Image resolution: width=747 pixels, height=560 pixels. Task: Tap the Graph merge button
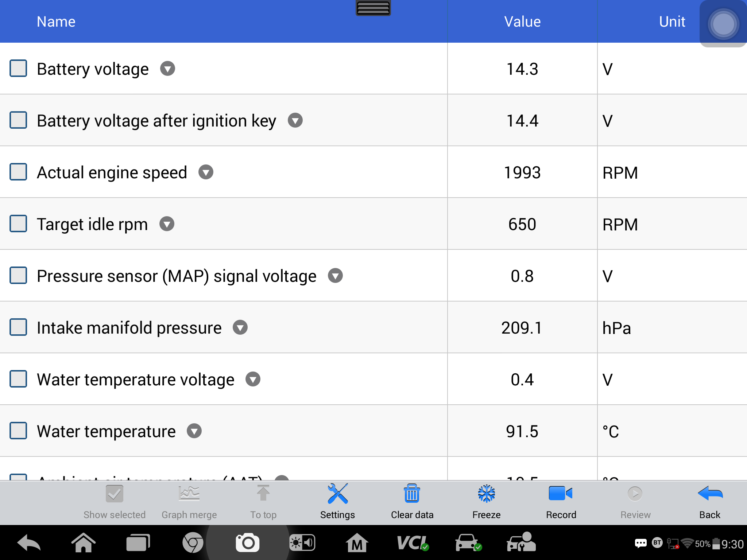coord(189,501)
